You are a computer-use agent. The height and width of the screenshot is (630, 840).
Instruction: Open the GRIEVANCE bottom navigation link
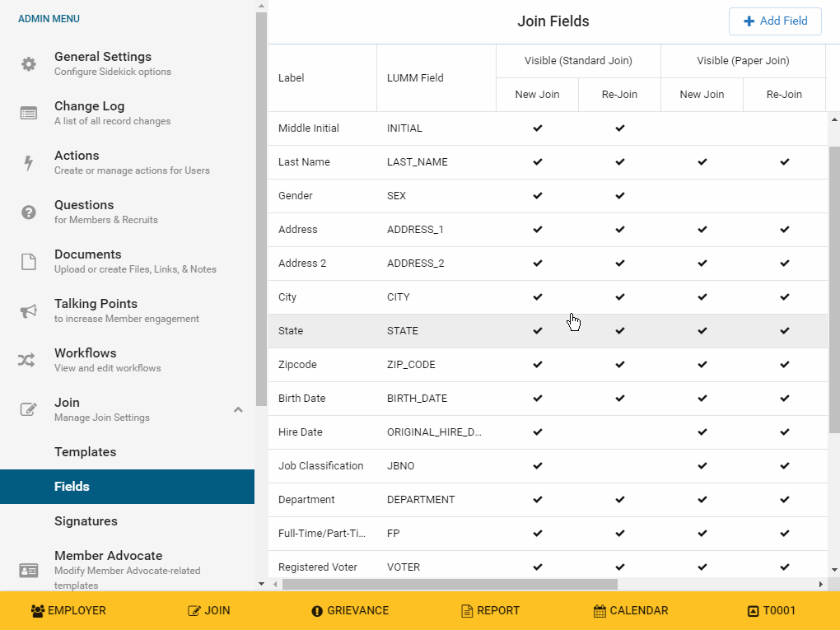pyautogui.click(x=350, y=611)
